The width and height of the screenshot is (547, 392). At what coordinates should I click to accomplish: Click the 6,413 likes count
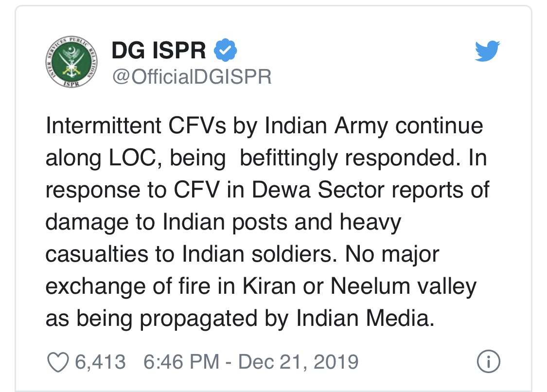coord(100,362)
